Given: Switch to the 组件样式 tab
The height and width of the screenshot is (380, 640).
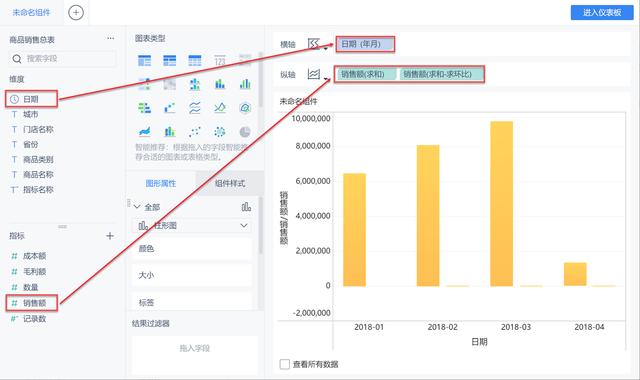Looking at the screenshot, I should (x=230, y=183).
